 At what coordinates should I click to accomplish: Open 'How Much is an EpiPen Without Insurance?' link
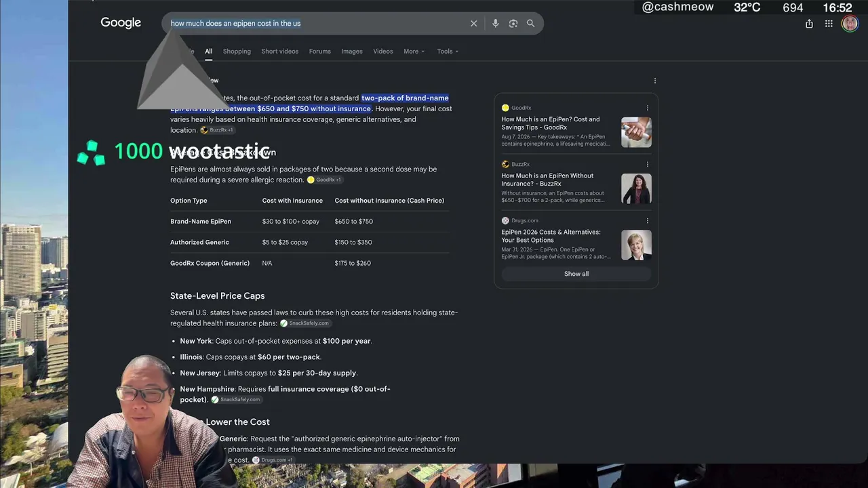point(547,180)
